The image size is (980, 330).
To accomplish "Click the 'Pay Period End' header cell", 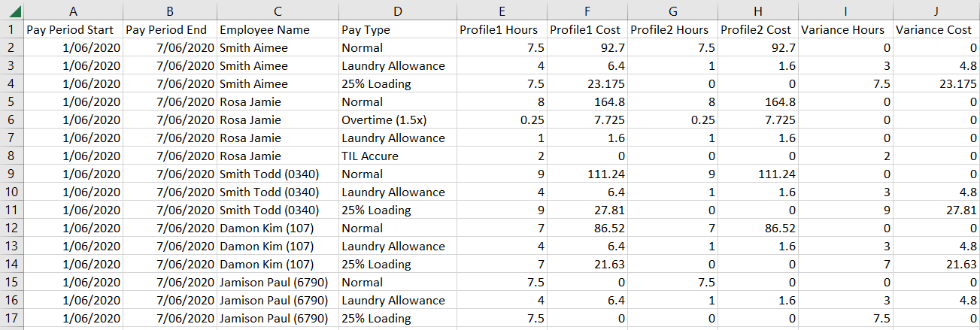I will (170, 30).
